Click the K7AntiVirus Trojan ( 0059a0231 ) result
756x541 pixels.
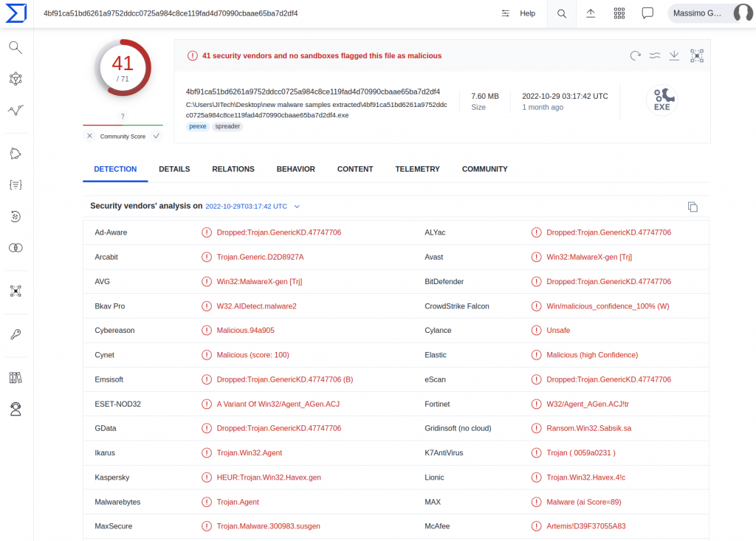click(580, 452)
